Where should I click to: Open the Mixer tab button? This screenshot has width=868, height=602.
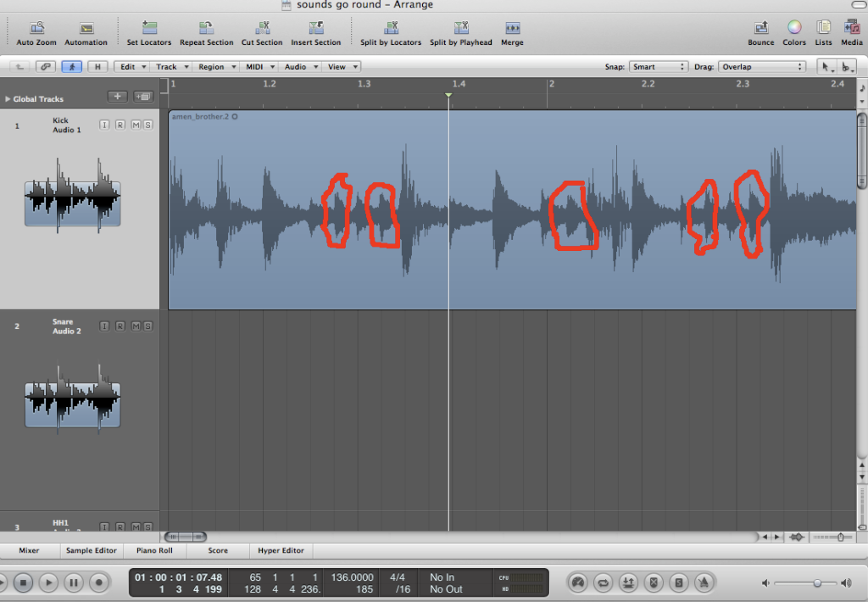(x=29, y=550)
